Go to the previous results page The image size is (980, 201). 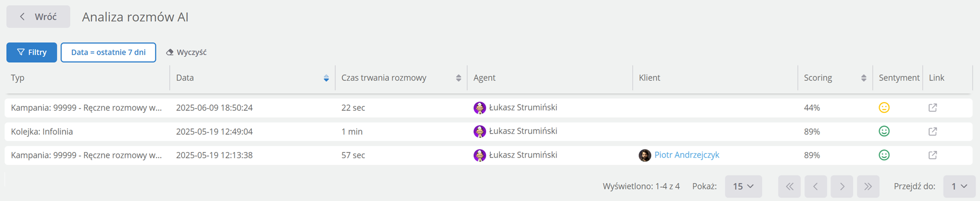pos(815,187)
